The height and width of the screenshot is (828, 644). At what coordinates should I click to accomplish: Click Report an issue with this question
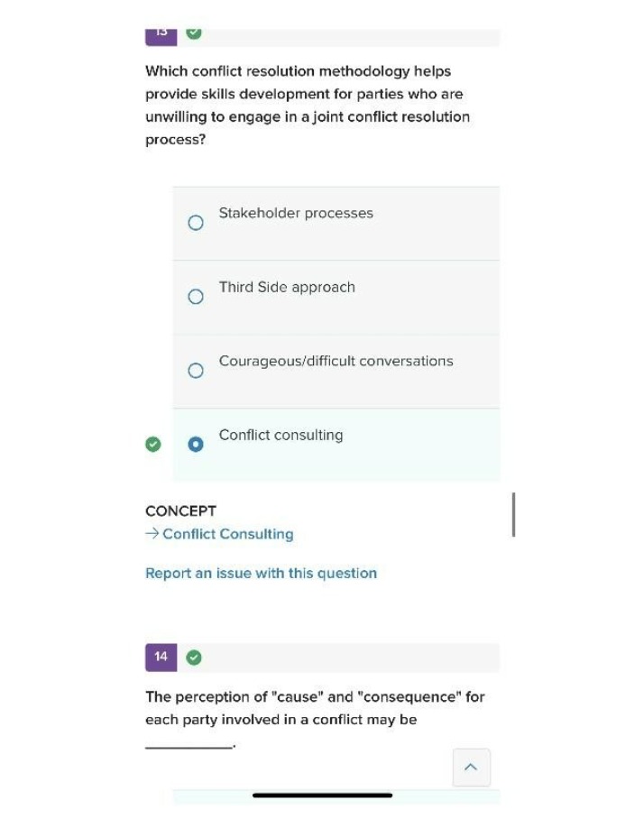[x=262, y=573]
